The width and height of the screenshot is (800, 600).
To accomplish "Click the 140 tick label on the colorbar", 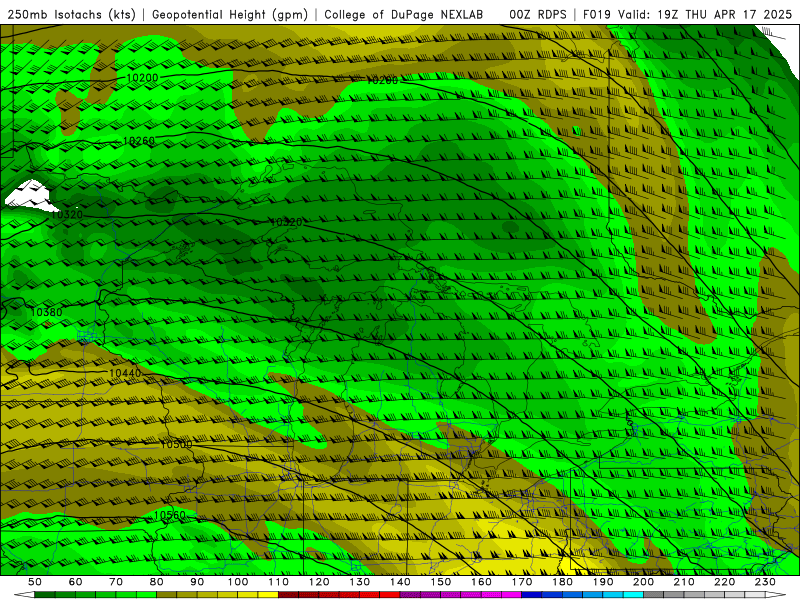I will pyautogui.click(x=400, y=582).
